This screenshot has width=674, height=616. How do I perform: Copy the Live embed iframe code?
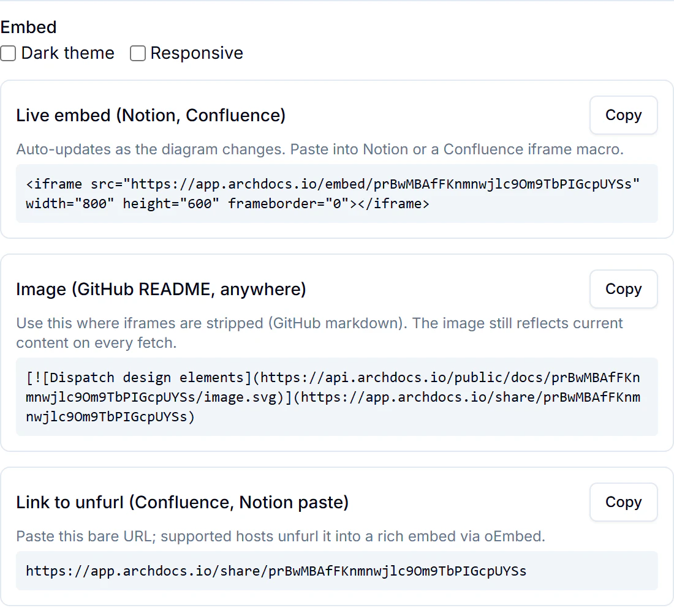623,115
